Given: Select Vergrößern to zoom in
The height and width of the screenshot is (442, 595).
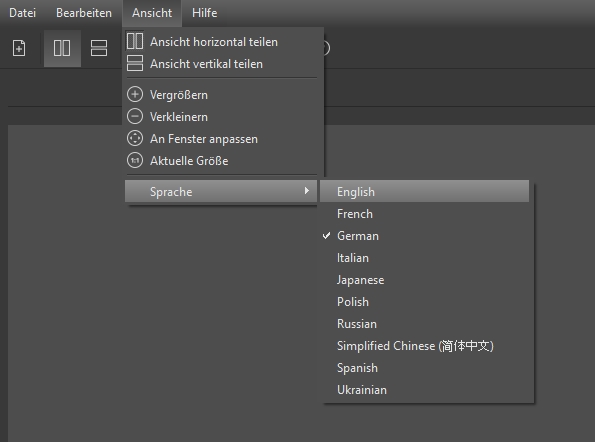Looking at the screenshot, I should (221, 95).
